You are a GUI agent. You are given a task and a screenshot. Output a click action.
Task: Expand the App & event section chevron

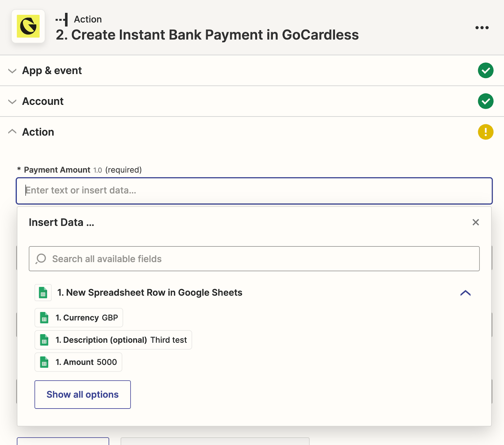pyautogui.click(x=12, y=71)
